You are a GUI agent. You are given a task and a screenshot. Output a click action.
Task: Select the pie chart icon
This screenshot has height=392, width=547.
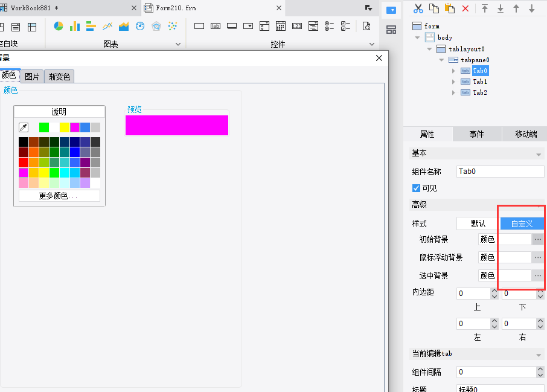coord(58,26)
